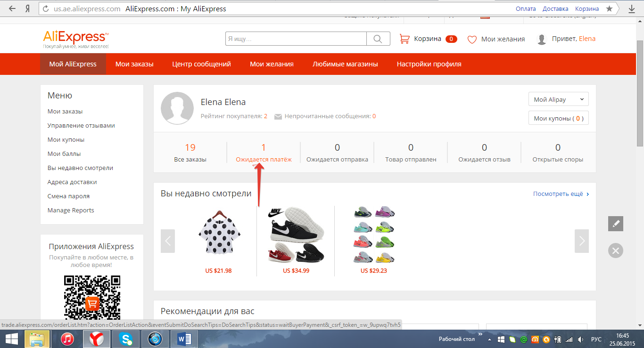Click the battery tray icon
Viewport: 644px width, 348px height.
point(558,340)
